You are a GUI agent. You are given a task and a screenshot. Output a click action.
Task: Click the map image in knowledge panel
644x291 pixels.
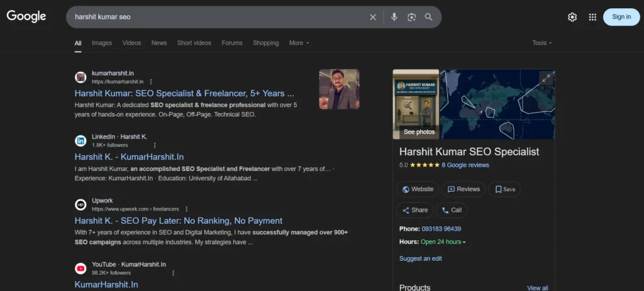tap(497, 104)
